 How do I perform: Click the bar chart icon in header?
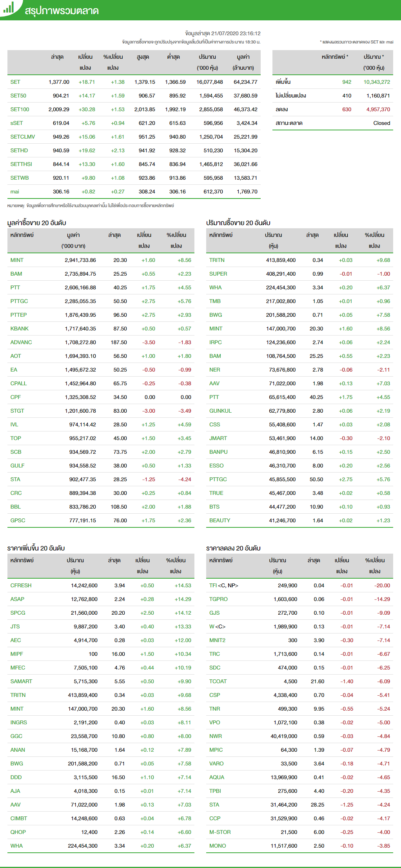click(x=9, y=8)
